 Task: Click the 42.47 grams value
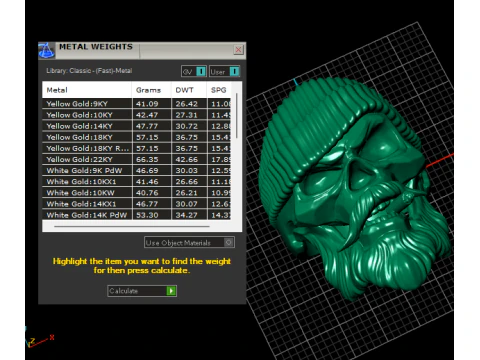[x=147, y=115]
